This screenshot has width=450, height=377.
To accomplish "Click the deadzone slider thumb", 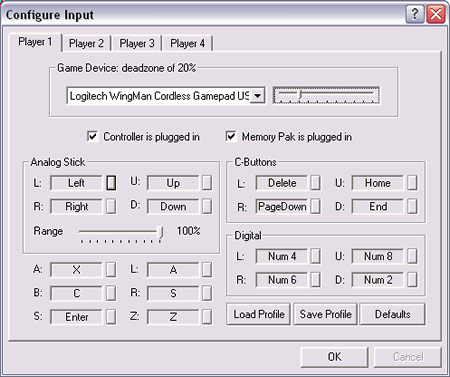I will coord(300,94).
